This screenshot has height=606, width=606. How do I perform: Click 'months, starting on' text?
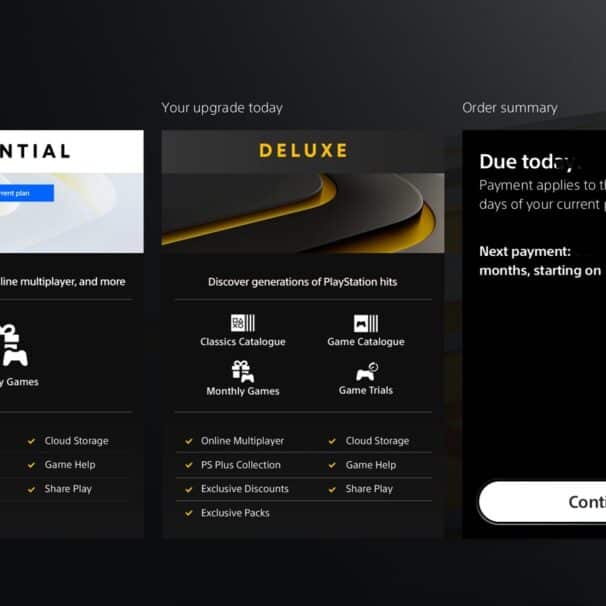(x=540, y=271)
